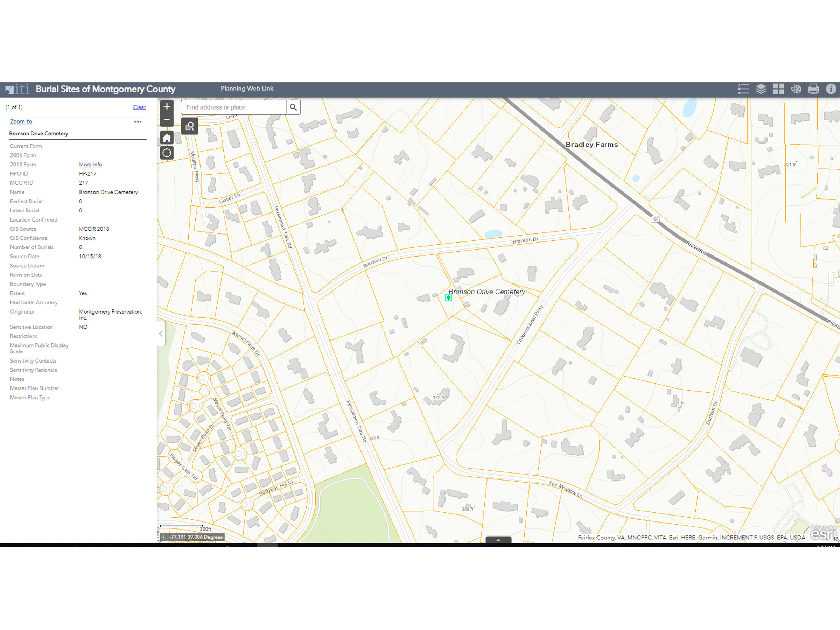The image size is (840, 630).
Task: Toggle the coordinate capture button
Action: [x=164, y=537]
